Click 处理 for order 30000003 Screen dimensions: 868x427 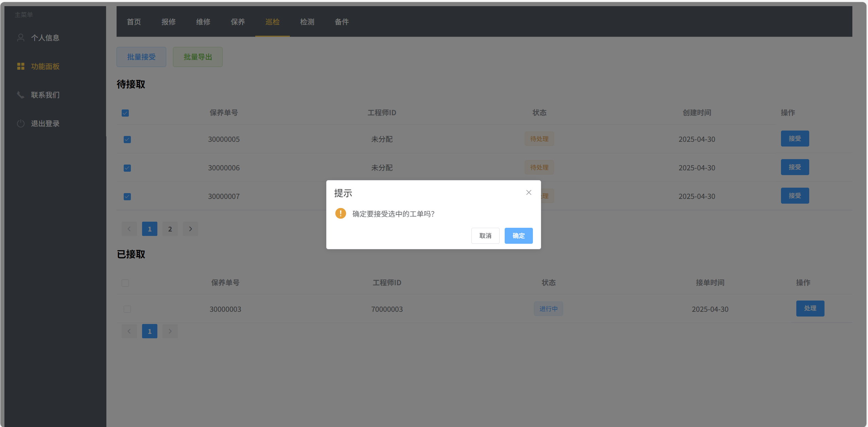[x=810, y=308]
